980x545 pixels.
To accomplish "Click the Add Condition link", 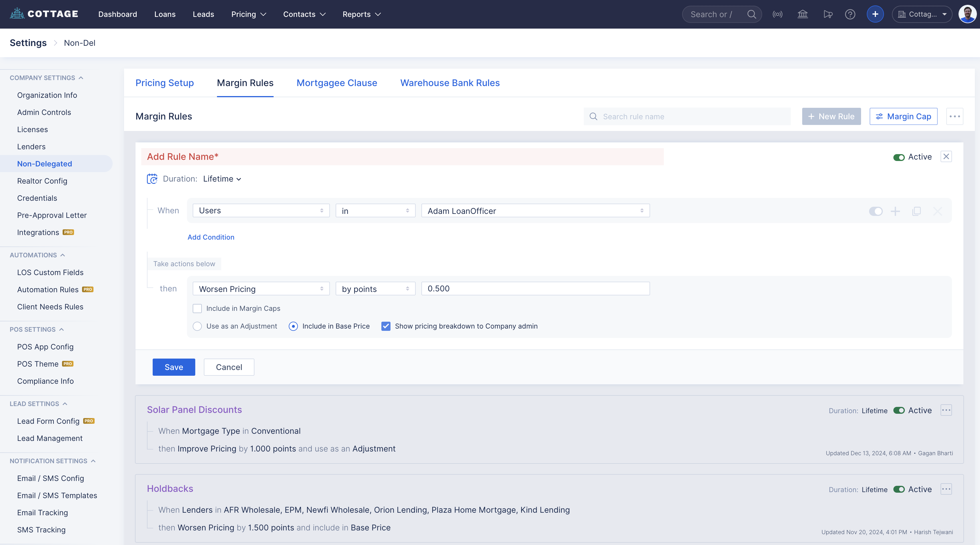I will (211, 237).
